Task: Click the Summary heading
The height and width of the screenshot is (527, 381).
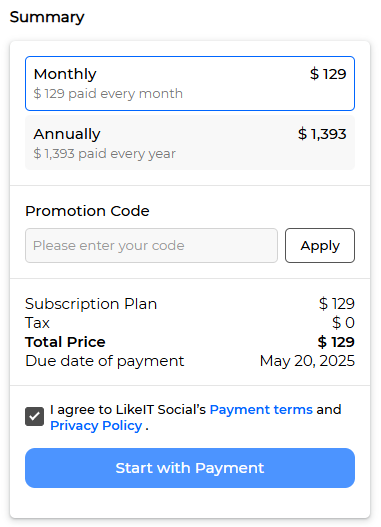Action: pos(47,17)
